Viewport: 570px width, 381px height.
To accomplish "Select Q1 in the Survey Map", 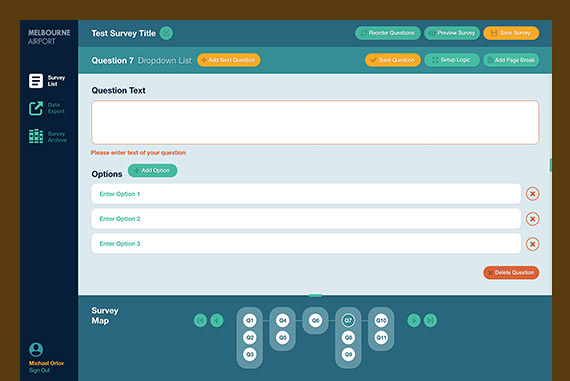I will point(250,320).
